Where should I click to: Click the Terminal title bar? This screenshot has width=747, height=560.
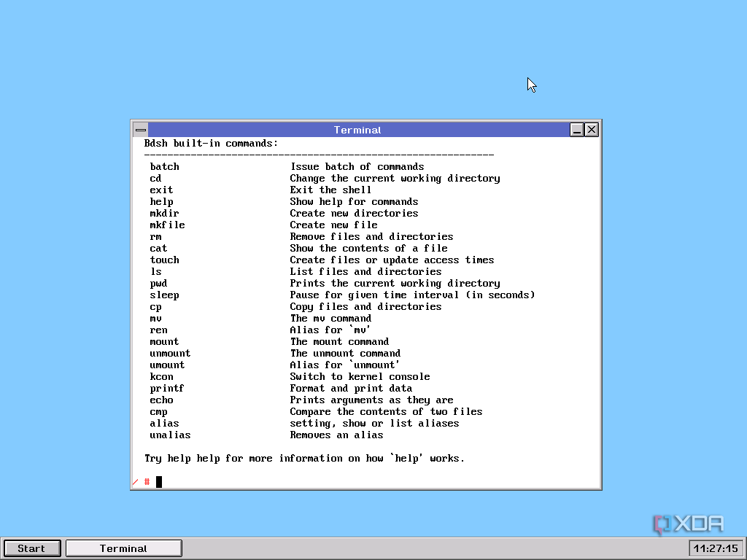tap(359, 130)
